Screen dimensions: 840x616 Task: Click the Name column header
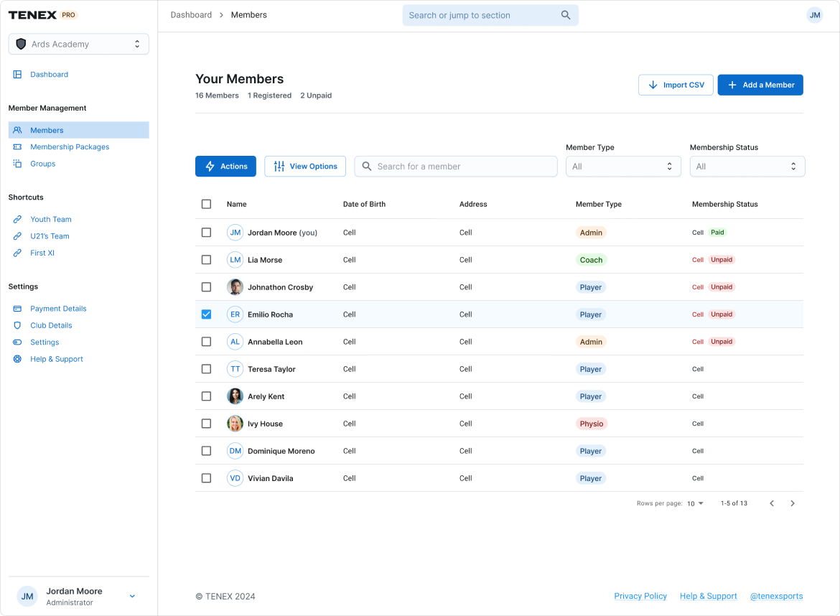(237, 204)
